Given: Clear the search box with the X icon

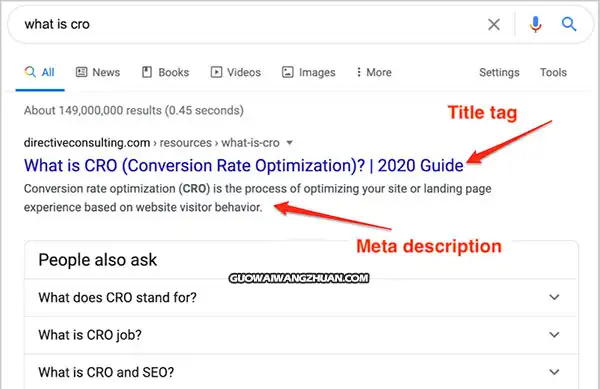Looking at the screenshot, I should pos(494,25).
